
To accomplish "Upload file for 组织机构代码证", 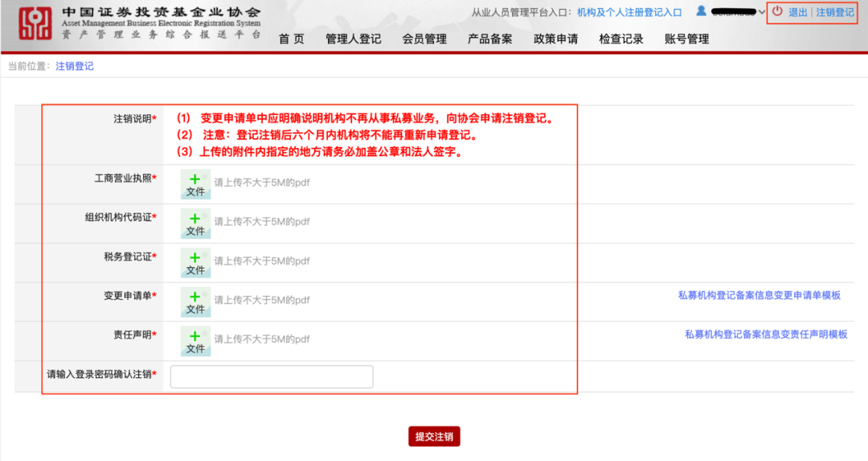I will 195,224.
